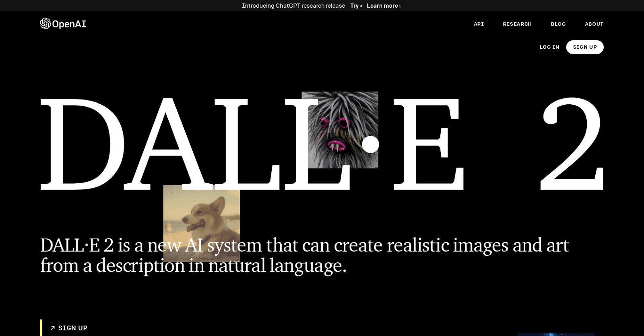
Task: Click the diagonal arrow beside bottom Sign Up
Action: (x=52, y=328)
